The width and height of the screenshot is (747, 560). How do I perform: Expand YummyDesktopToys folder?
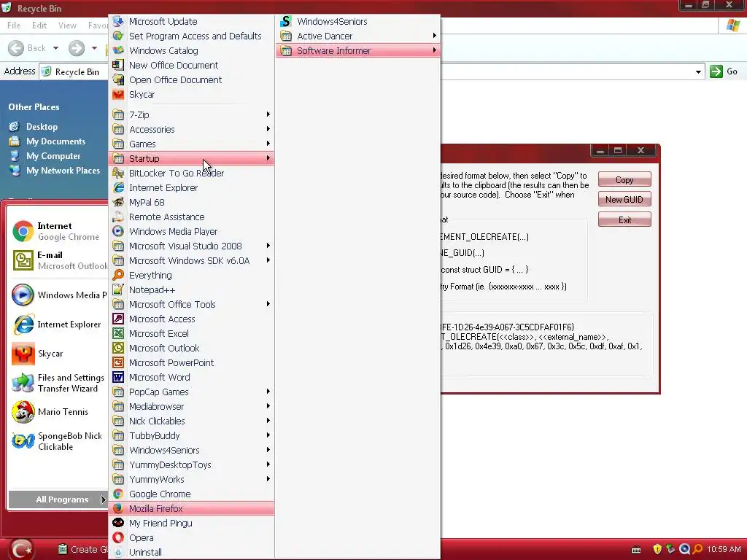pyautogui.click(x=192, y=465)
